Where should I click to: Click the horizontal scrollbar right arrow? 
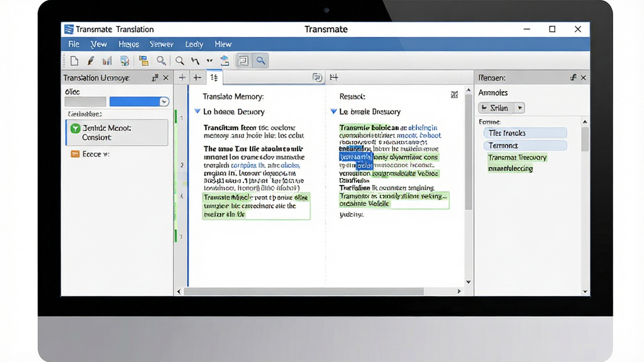pyautogui.click(x=459, y=292)
